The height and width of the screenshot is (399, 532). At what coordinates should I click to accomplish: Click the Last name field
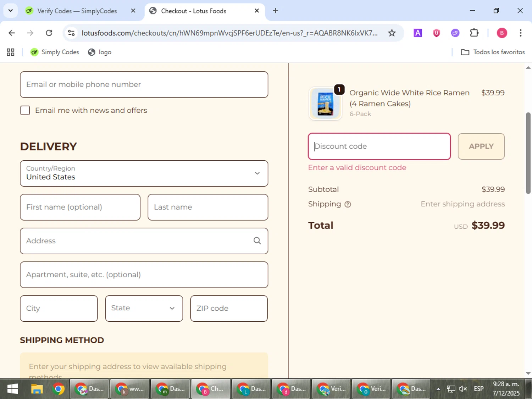pyautogui.click(x=208, y=207)
